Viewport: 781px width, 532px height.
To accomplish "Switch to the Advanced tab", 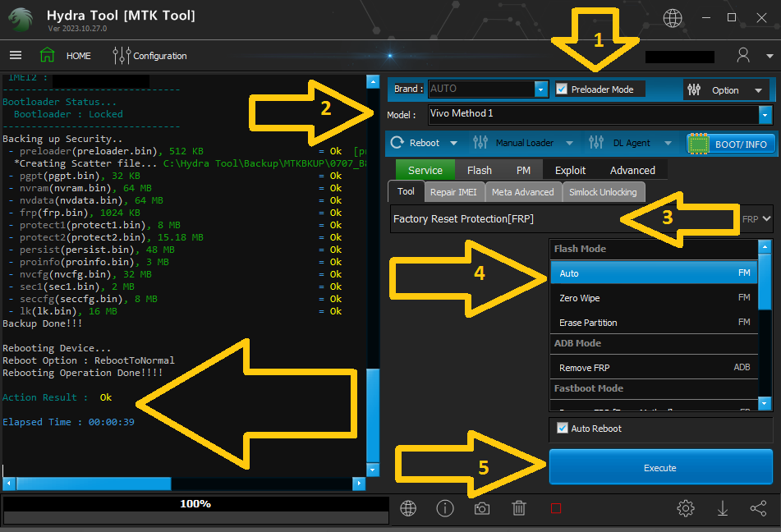I will (632, 171).
